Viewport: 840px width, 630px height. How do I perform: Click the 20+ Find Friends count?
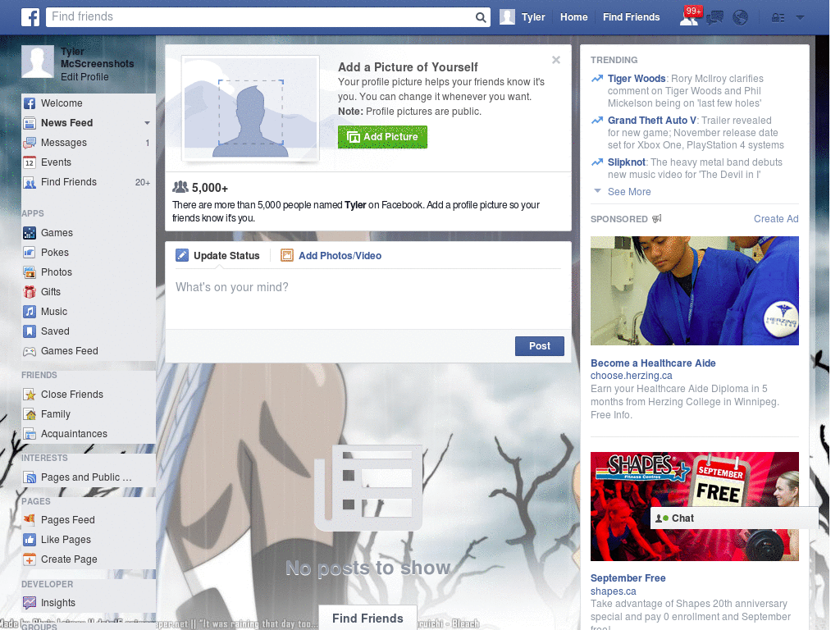143,182
